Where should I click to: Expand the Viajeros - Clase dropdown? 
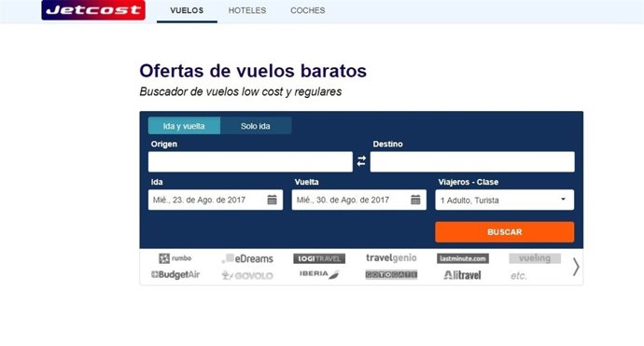504,200
